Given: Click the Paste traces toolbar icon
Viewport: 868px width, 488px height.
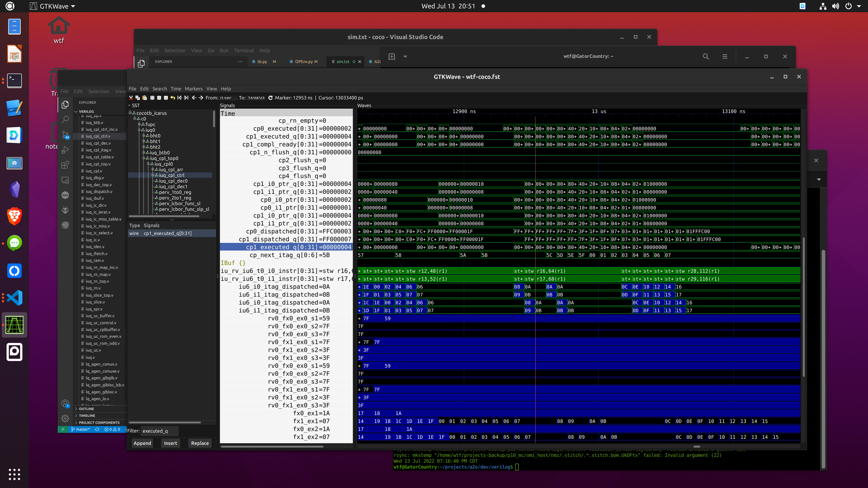Looking at the screenshot, I should pos(145,98).
